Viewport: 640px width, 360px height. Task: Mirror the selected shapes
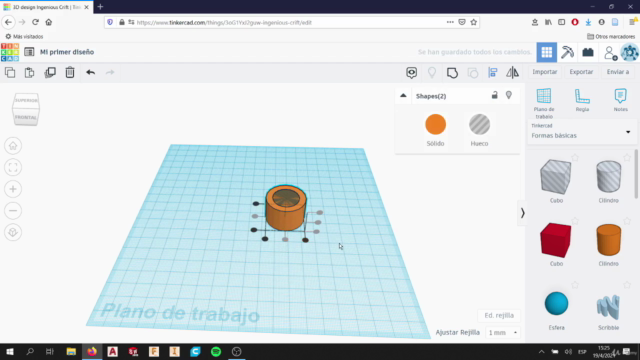click(x=513, y=73)
